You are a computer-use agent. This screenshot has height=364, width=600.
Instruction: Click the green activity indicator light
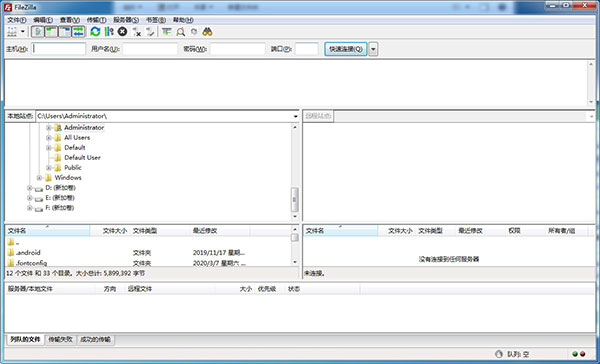tap(575, 354)
